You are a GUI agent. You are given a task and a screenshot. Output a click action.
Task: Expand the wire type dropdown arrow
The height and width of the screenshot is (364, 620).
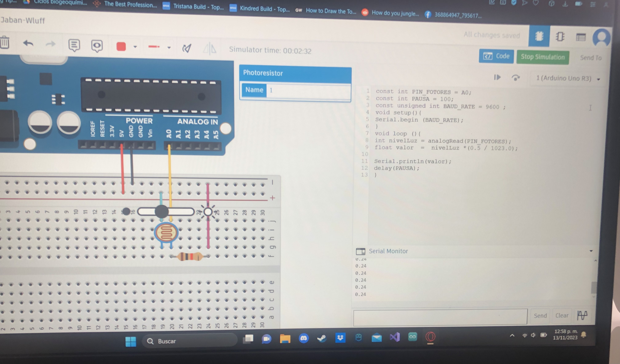169,47
